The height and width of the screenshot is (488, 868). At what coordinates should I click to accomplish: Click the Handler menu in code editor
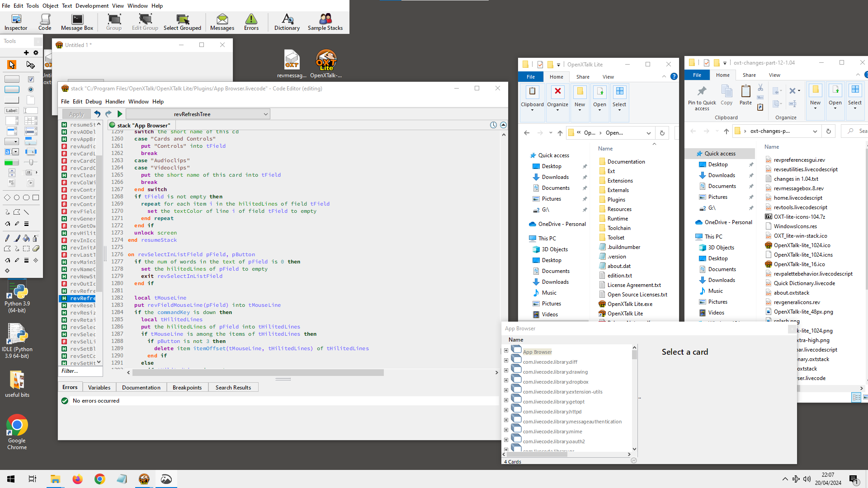pyautogui.click(x=115, y=101)
